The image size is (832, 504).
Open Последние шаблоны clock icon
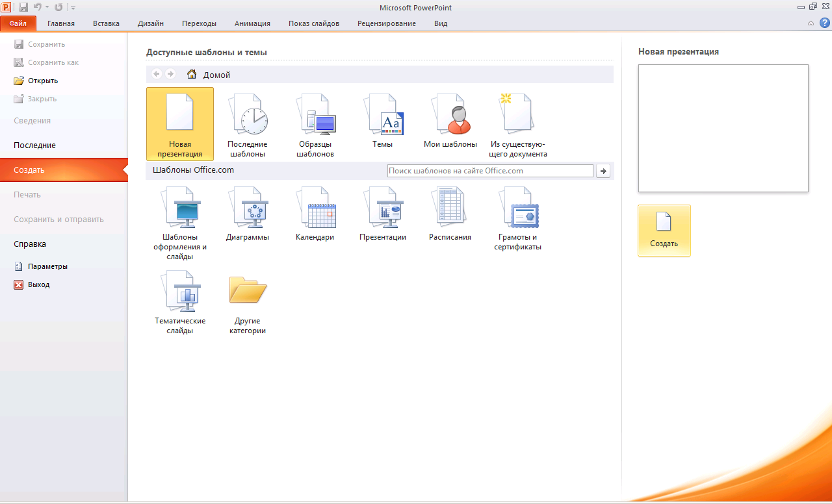point(248,124)
